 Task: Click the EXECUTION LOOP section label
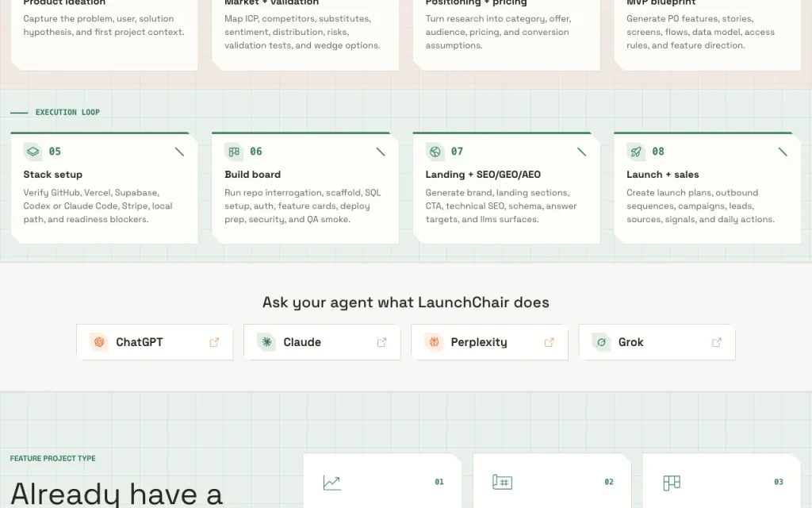pos(67,112)
